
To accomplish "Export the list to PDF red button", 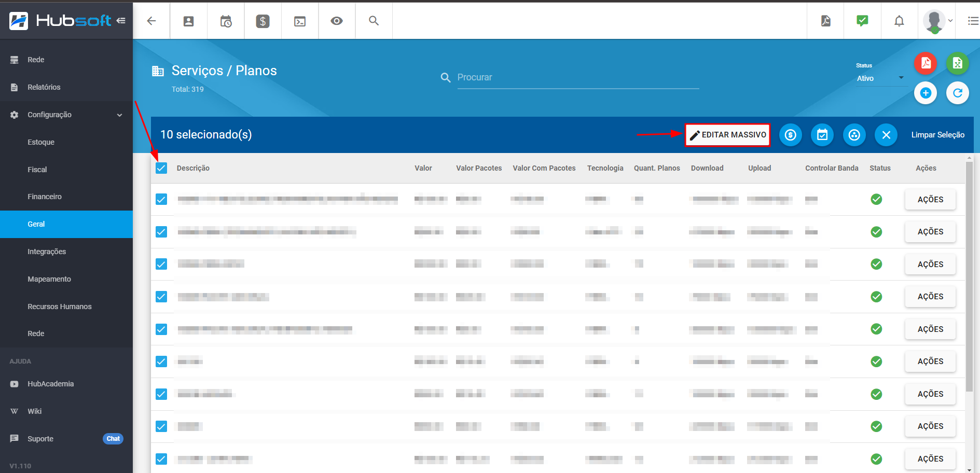I will [926, 63].
